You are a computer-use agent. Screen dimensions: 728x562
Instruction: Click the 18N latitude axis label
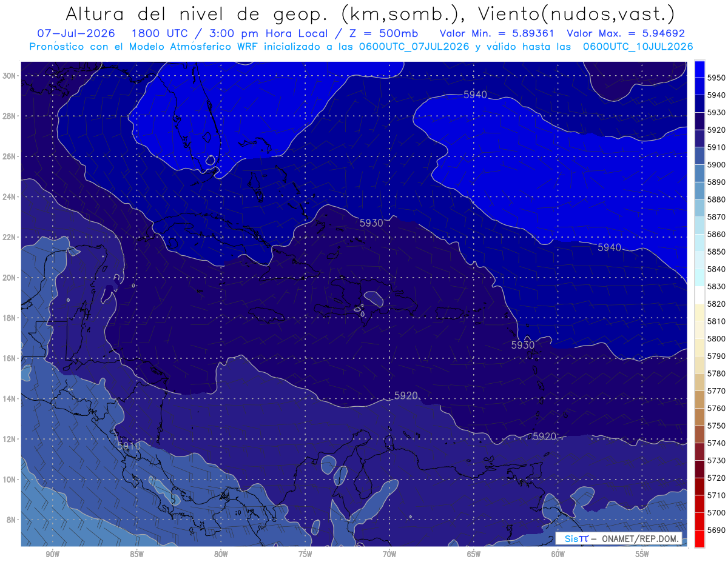click(9, 318)
